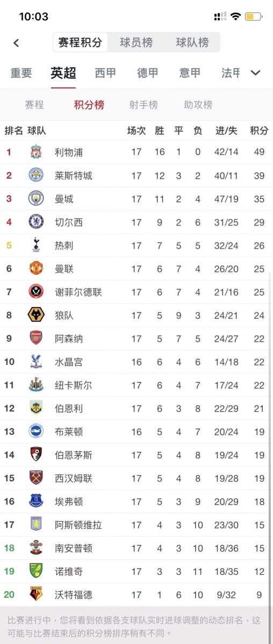The width and height of the screenshot is (273, 644).
Task: Open Watford badge in last row
Action: click(36, 595)
